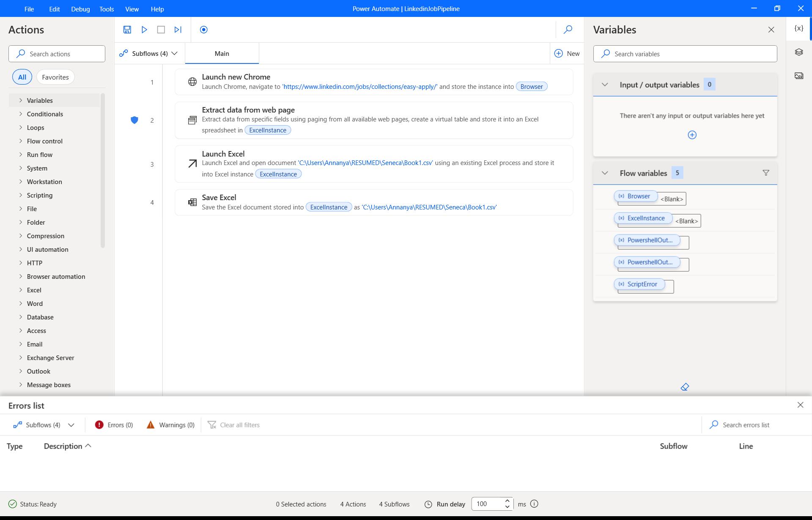Filter flow variables with funnel icon
Image resolution: width=812 pixels, height=520 pixels.
click(766, 173)
